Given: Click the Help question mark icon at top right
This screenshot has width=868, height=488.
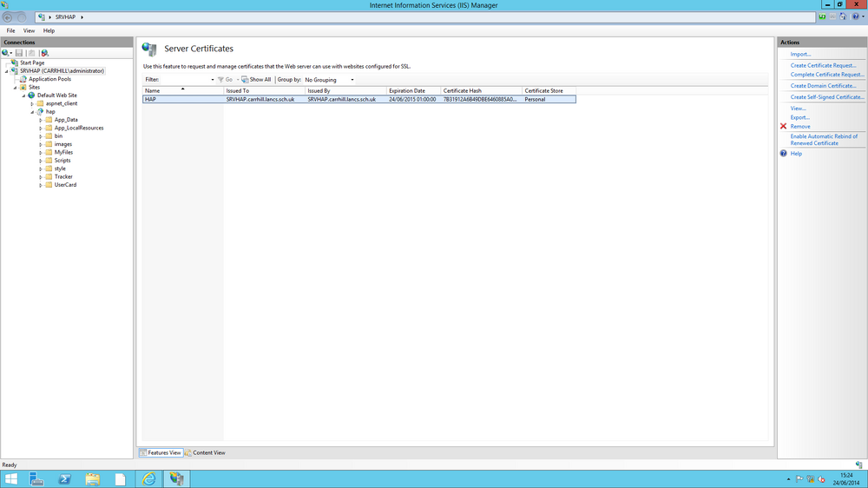Looking at the screenshot, I should 855,17.
